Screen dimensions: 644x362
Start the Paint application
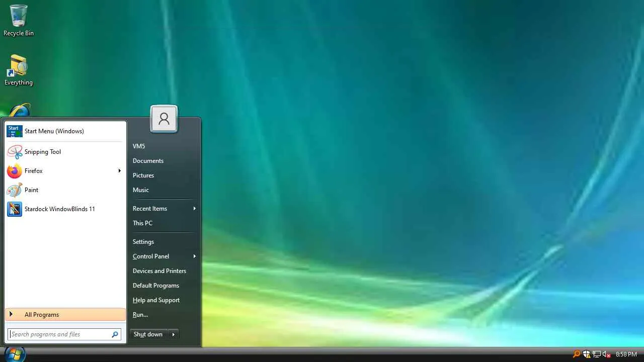pos(65,190)
